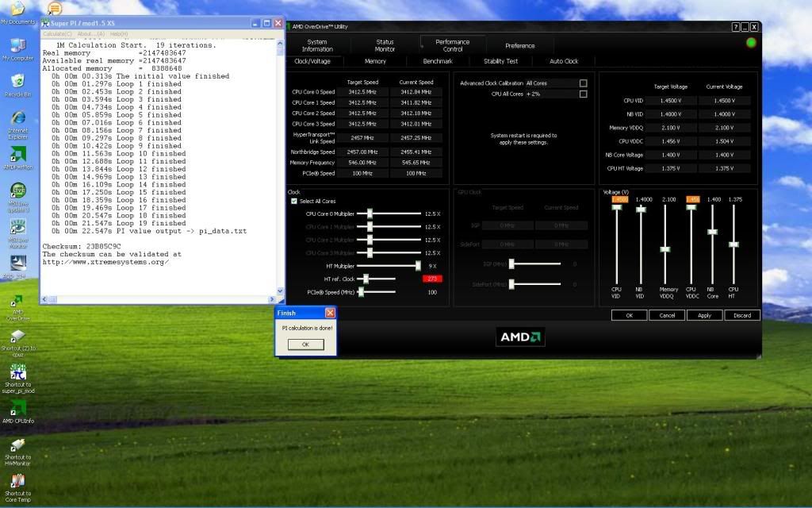
Task: Open the Recycle Bin icon
Action: [17, 86]
